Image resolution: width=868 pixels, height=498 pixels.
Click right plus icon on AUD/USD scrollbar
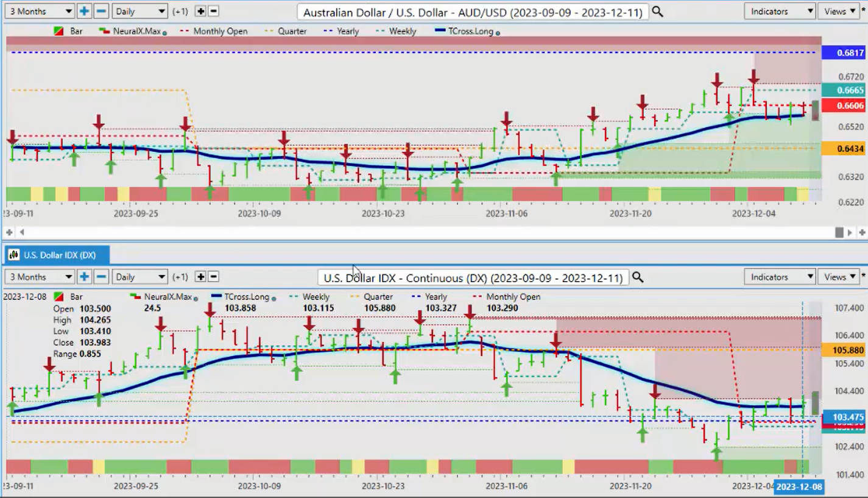(862, 232)
